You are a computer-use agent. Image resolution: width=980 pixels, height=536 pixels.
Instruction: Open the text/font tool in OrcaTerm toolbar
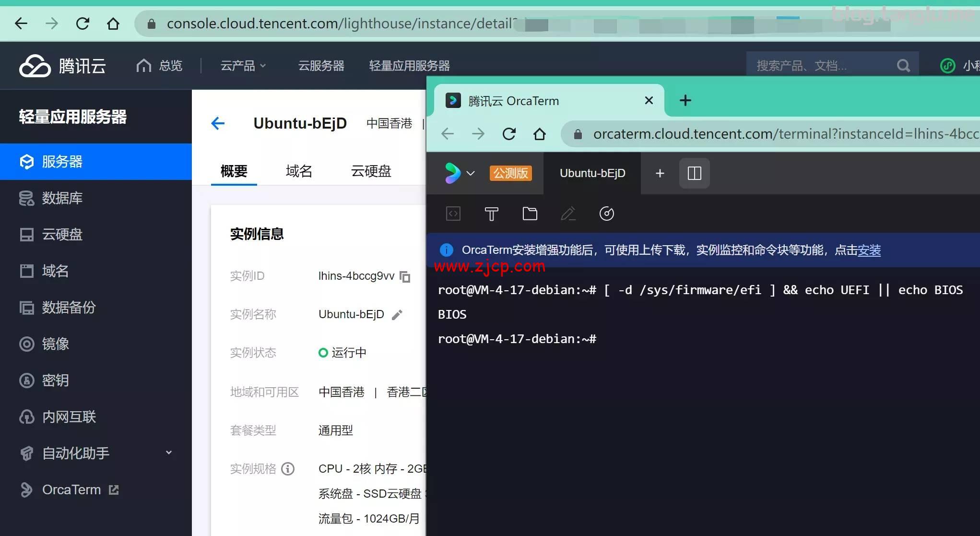[491, 214]
